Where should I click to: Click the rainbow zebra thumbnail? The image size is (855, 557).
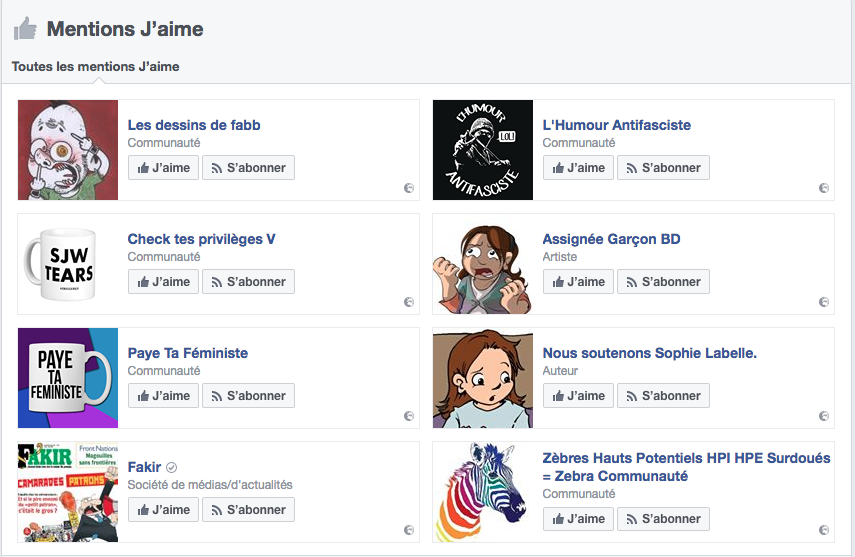[483, 492]
